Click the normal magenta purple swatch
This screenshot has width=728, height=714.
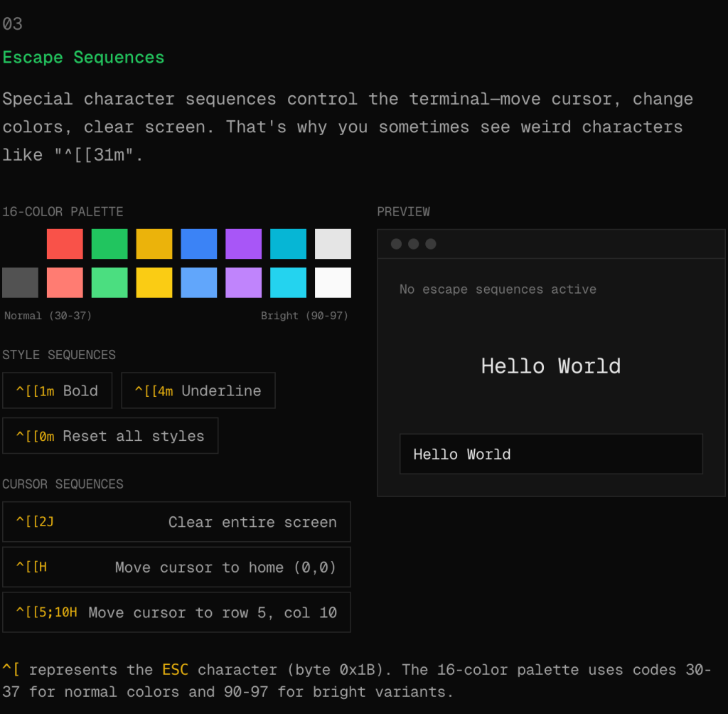pos(244,244)
